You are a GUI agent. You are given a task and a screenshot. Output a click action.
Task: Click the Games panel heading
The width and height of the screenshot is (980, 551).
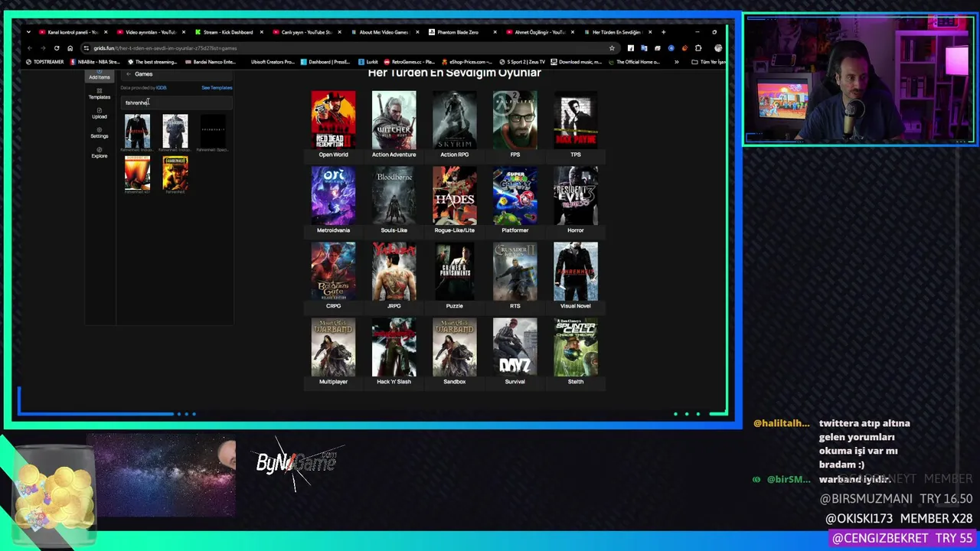tap(144, 74)
